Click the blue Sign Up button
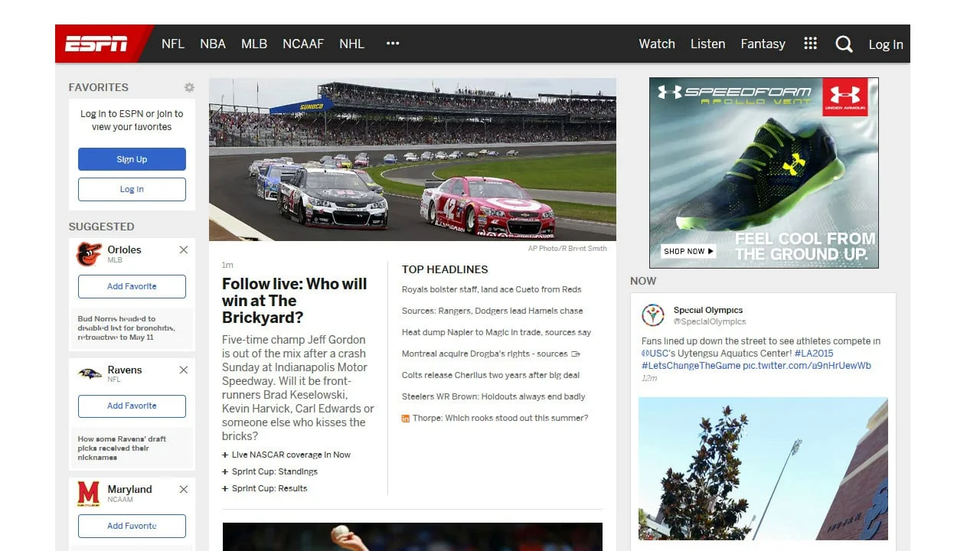This screenshot has width=980, height=551. (132, 159)
